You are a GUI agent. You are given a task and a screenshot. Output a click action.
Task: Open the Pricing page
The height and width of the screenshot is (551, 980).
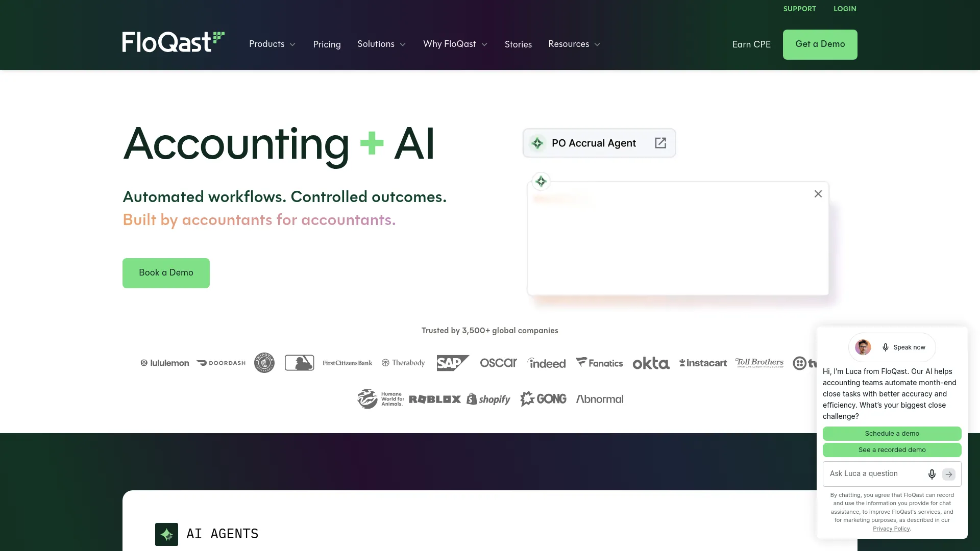point(327,44)
